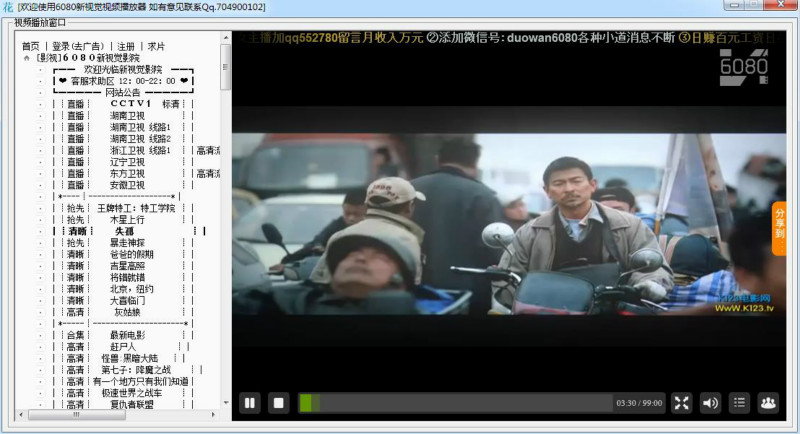The height and width of the screenshot is (434, 800).
Task: Click list vertical scrollbar up arrow
Action: click(x=226, y=38)
